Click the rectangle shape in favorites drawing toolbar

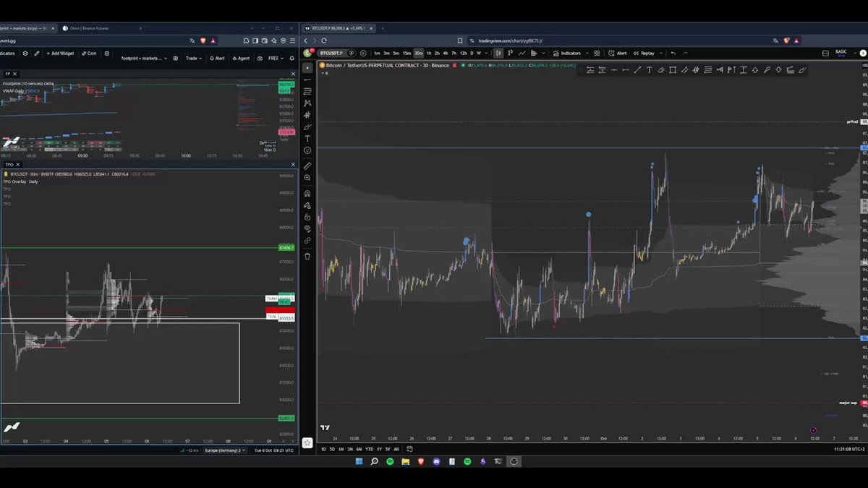(673, 70)
